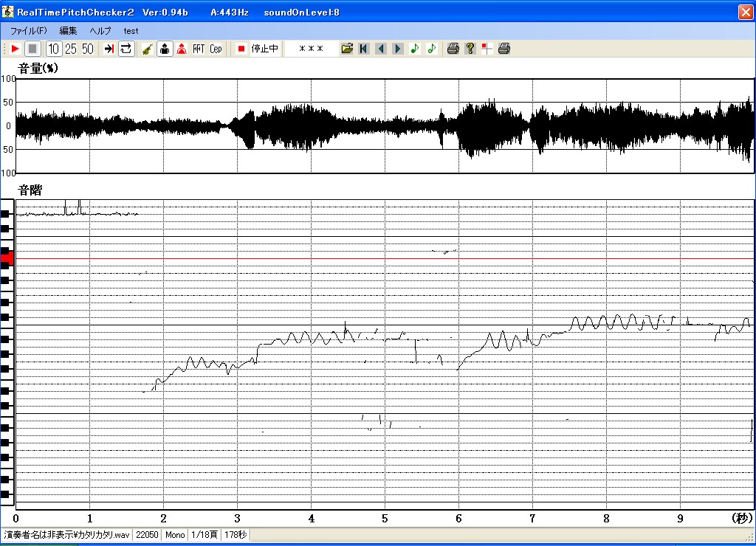This screenshot has height=546, width=756.
Task: Select the red female voice icon
Action: (182, 49)
